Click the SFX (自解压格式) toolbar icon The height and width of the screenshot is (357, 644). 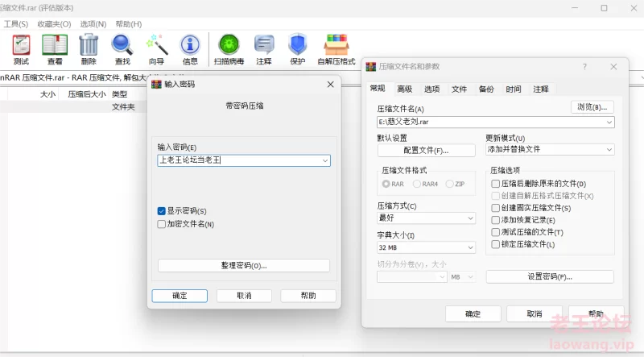point(336,50)
